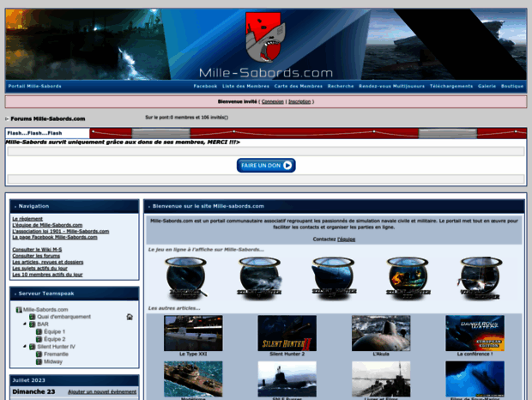Viewport: 532px width, 400px height.
Task: Click the BAR channel icon
Action: pyautogui.click(x=33, y=324)
